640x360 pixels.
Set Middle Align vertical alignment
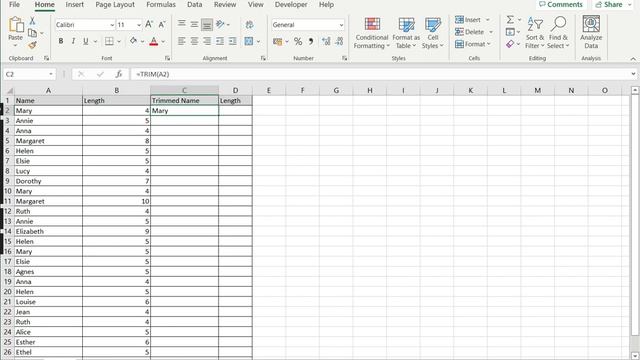coord(194,24)
